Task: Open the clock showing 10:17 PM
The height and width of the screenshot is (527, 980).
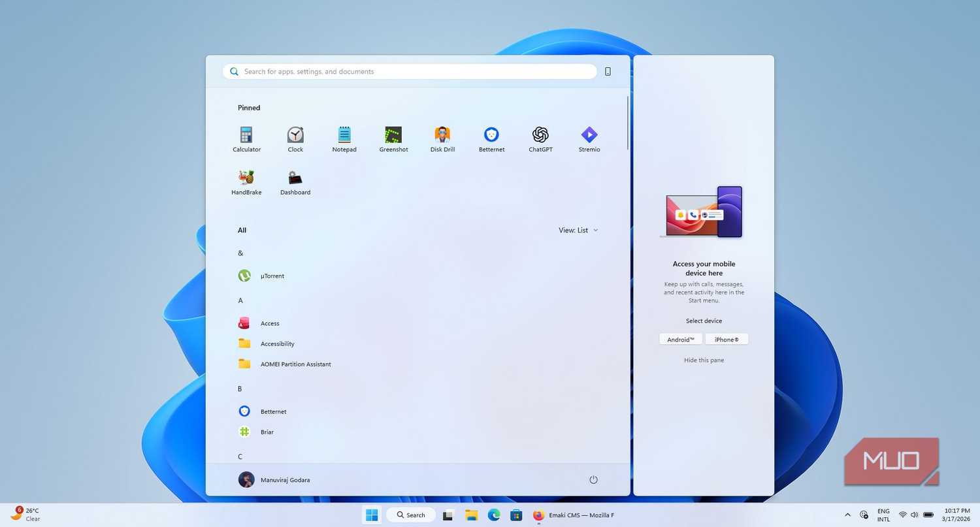Action: coord(957,515)
